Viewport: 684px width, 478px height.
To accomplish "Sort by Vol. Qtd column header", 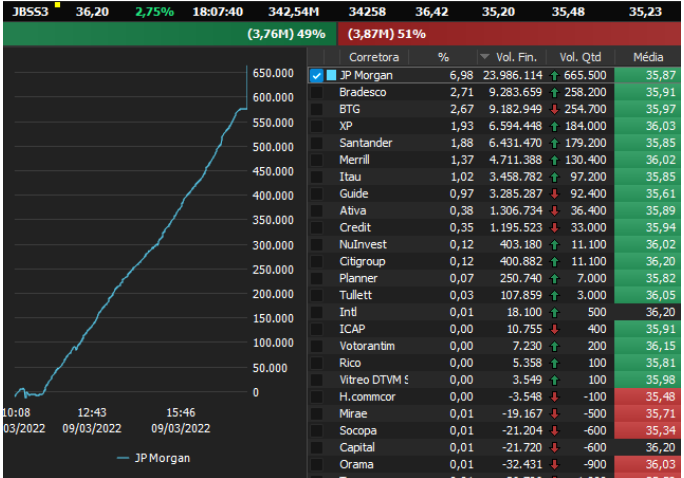I will [x=580, y=57].
